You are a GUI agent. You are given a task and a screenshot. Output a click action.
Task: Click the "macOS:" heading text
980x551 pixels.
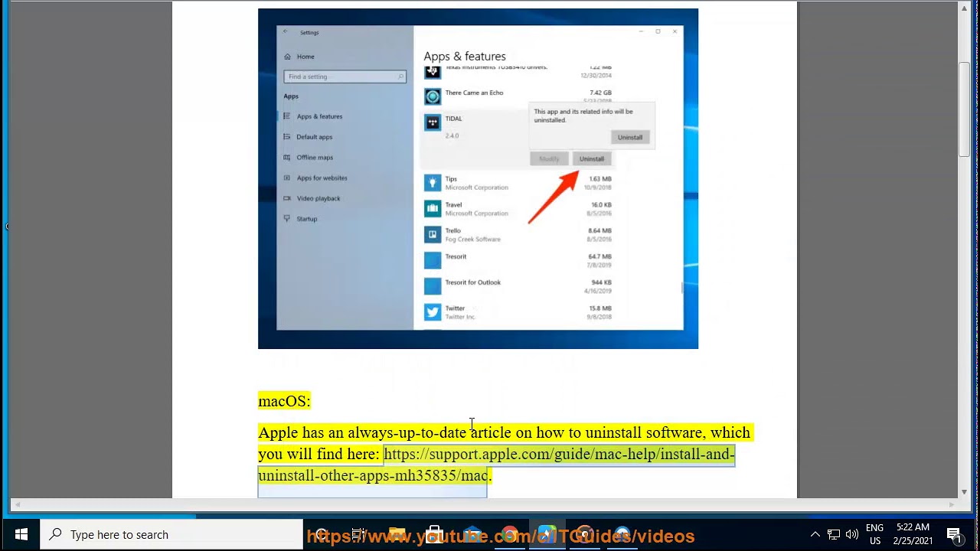coord(284,401)
